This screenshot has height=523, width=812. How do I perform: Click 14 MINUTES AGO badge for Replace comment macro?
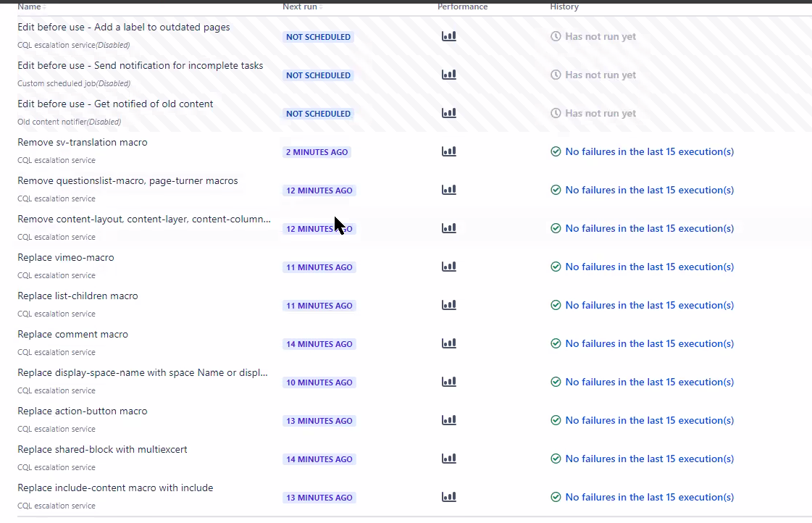tap(319, 343)
